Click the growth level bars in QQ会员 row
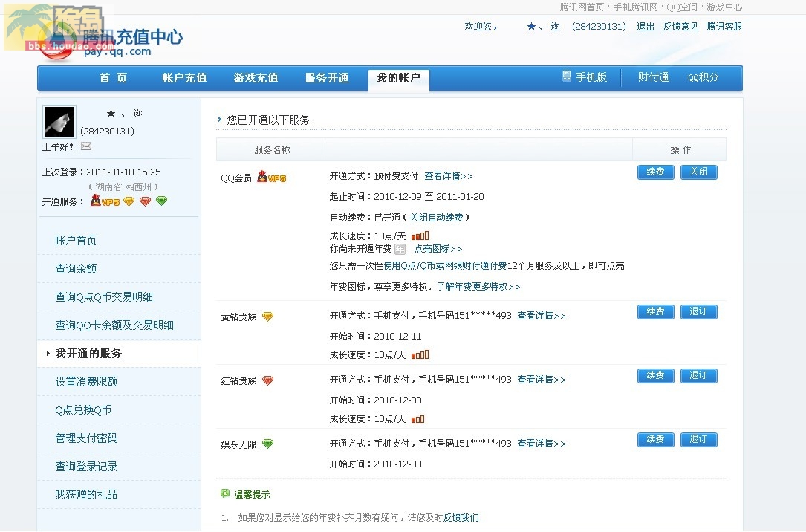This screenshot has height=532, width=806. coord(420,236)
